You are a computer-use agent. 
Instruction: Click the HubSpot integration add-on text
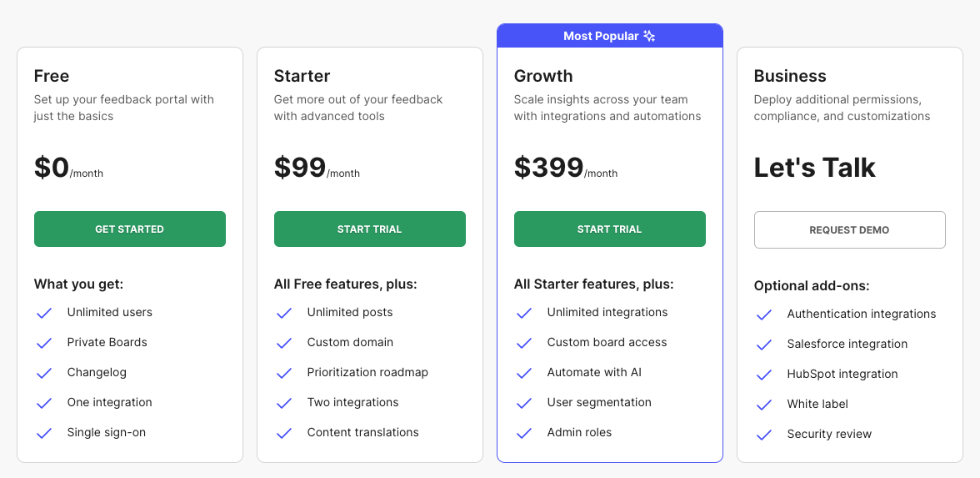coord(842,374)
